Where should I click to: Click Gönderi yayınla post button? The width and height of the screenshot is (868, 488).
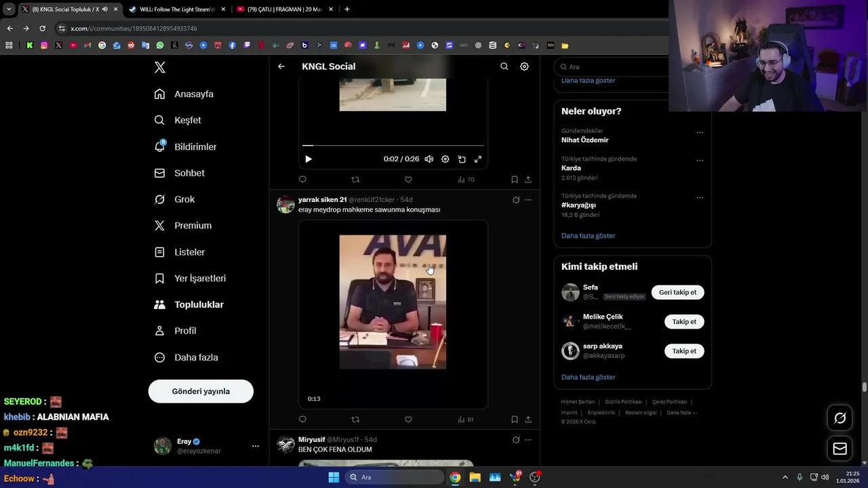[201, 391]
